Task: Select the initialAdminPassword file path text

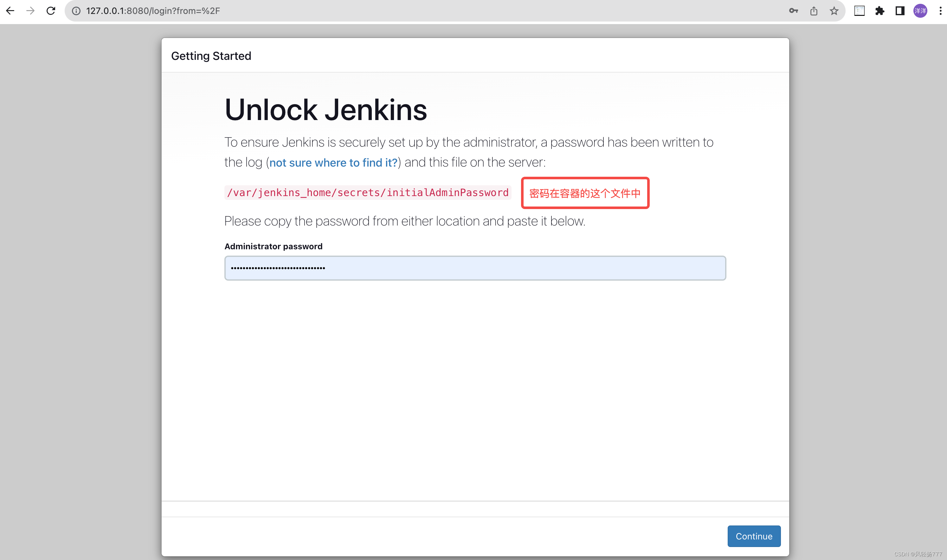Action: (368, 193)
